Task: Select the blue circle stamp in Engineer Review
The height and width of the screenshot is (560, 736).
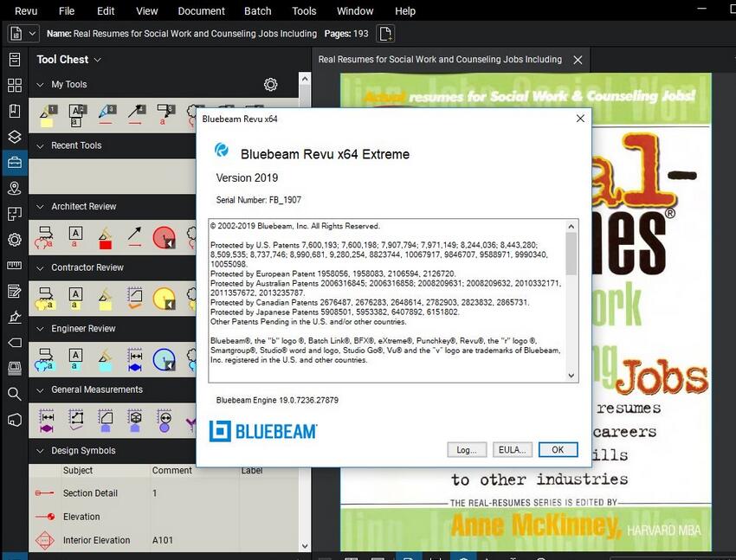Action: pos(164,360)
